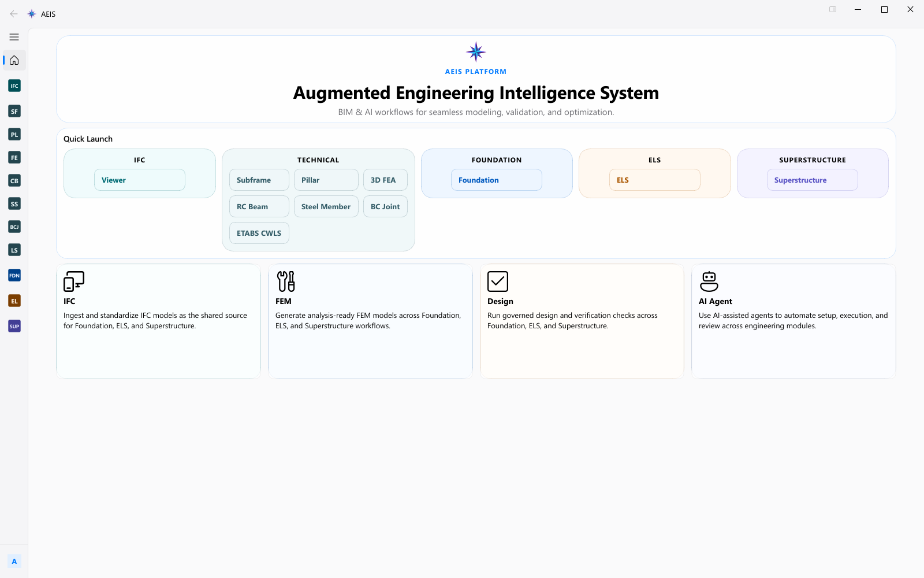This screenshot has width=924, height=578.
Task: Click the AI Agent robot icon
Action: coord(709,281)
